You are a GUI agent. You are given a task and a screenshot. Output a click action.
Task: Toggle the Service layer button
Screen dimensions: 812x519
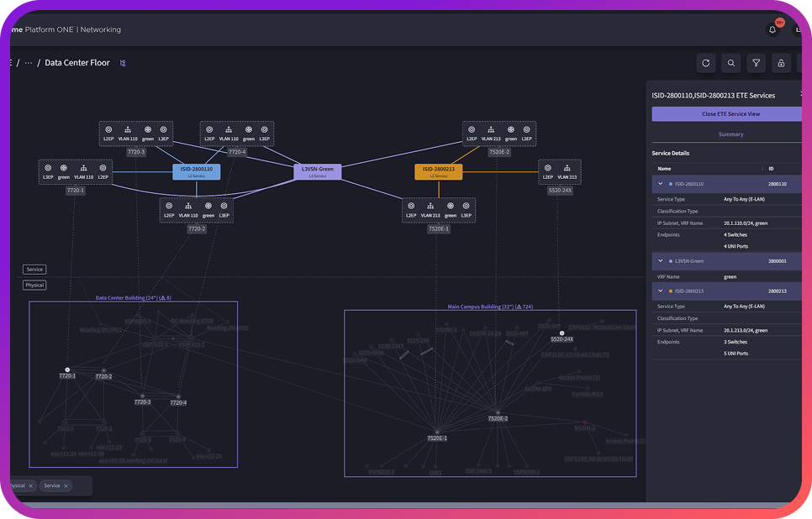34,269
